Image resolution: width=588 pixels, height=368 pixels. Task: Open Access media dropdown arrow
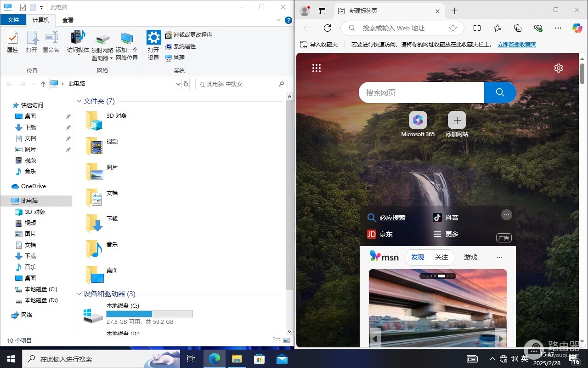pos(78,55)
